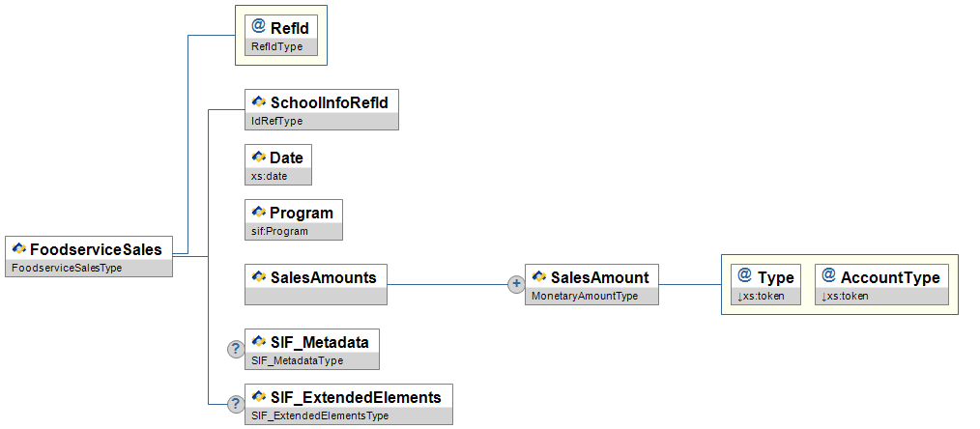980x429 pixels.
Task: Open the RefIdType type label
Action: (276, 46)
